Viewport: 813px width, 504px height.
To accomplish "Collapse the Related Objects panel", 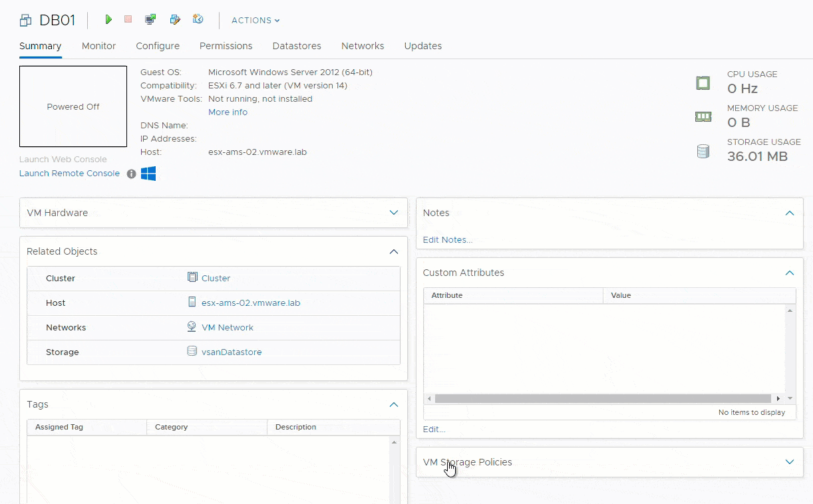I will click(394, 251).
